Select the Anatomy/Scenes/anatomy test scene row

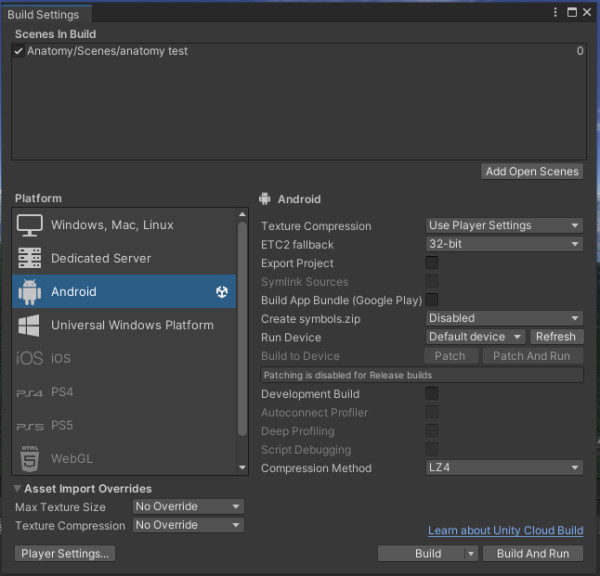[299, 51]
